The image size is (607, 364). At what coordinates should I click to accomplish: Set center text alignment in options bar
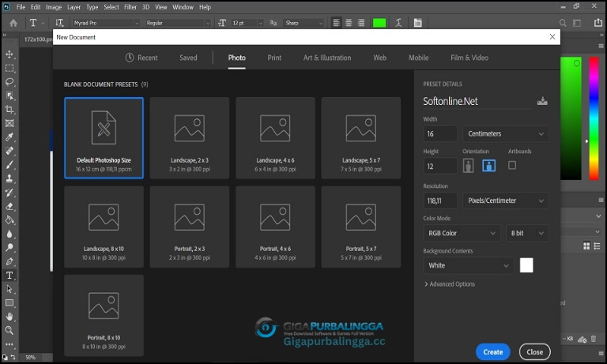349,23
